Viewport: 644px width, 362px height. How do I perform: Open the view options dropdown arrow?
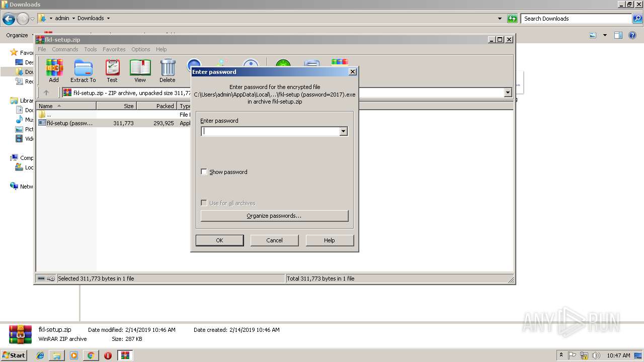tap(605, 35)
